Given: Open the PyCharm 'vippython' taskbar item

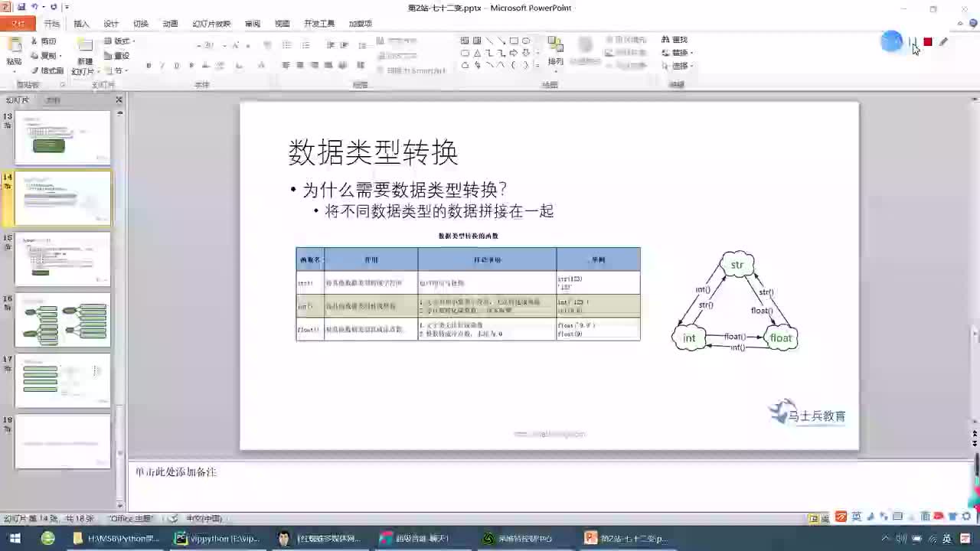Looking at the screenshot, I should [x=217, y=539].
